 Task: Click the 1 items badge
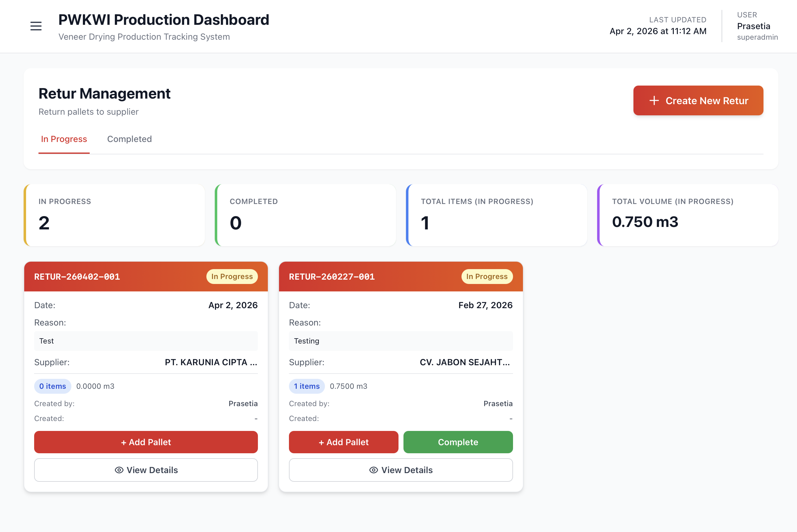[307, 386]
